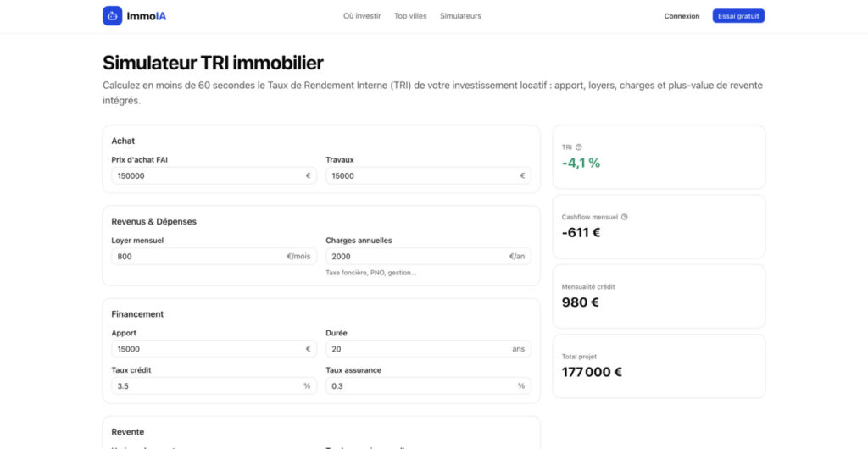The image size is (868, 449).
Task: Click the Taux assurance label
Action: [353, 370]
